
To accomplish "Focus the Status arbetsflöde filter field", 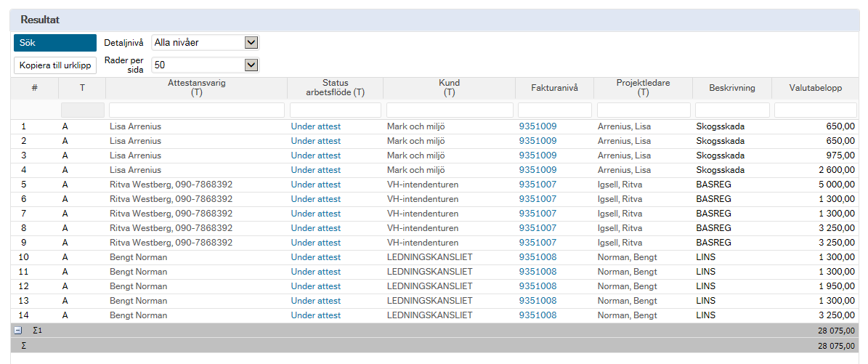I will [x=336, y=110].
